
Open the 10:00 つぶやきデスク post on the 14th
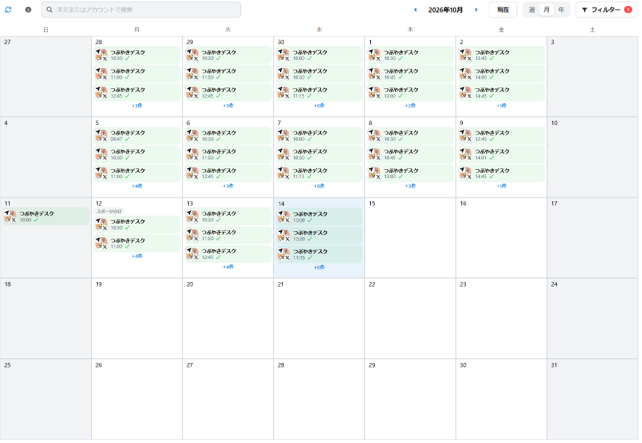coord(319,217)
